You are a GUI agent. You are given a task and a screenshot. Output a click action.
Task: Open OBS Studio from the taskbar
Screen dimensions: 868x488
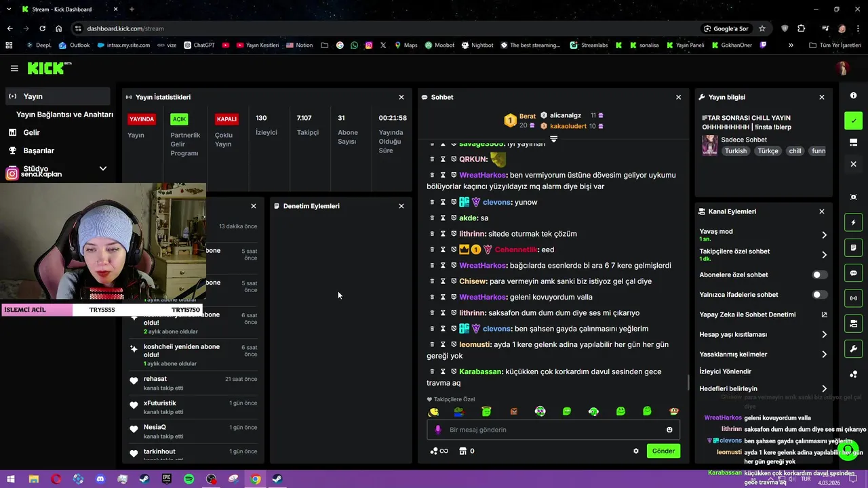click(212, 479)
